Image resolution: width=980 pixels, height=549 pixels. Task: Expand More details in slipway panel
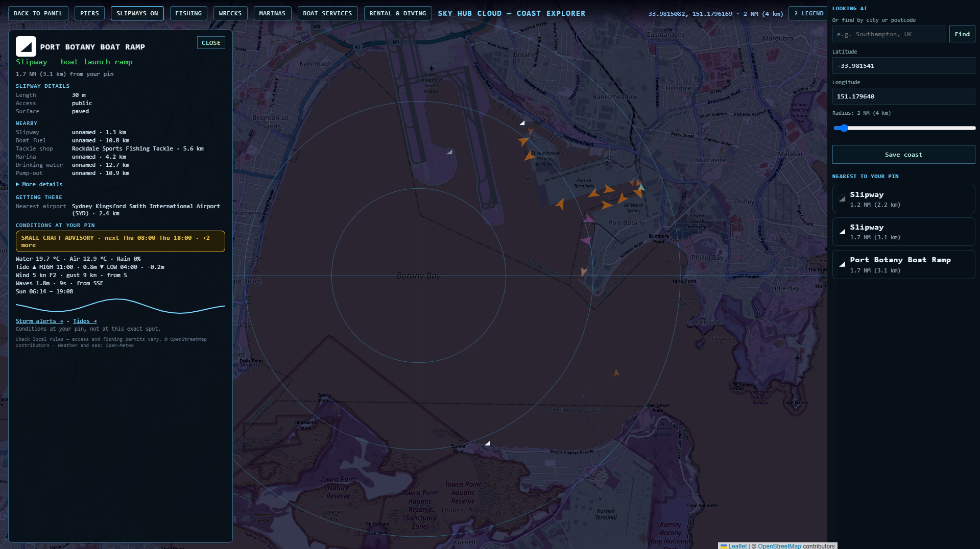coord(39,184)
